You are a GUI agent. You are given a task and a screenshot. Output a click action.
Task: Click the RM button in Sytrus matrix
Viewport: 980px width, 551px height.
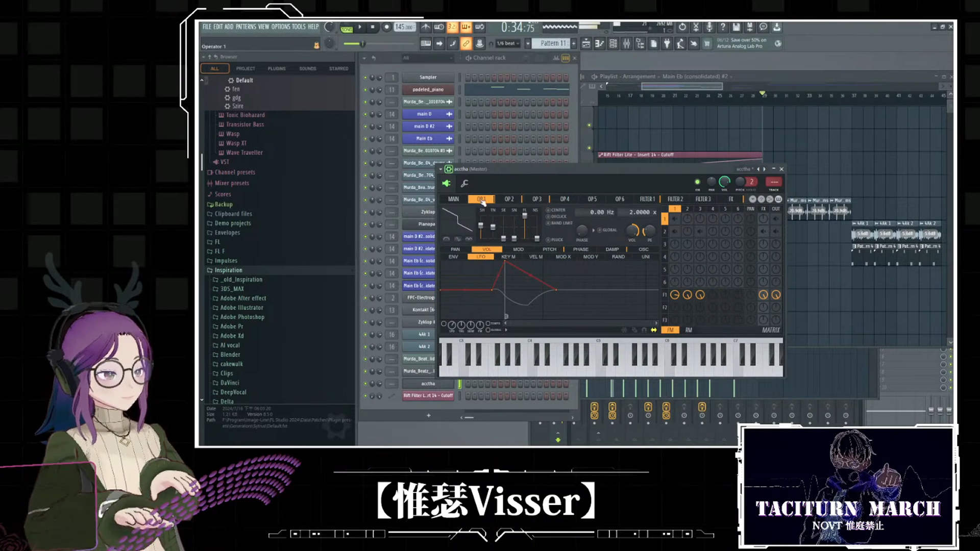pos(689,330)
